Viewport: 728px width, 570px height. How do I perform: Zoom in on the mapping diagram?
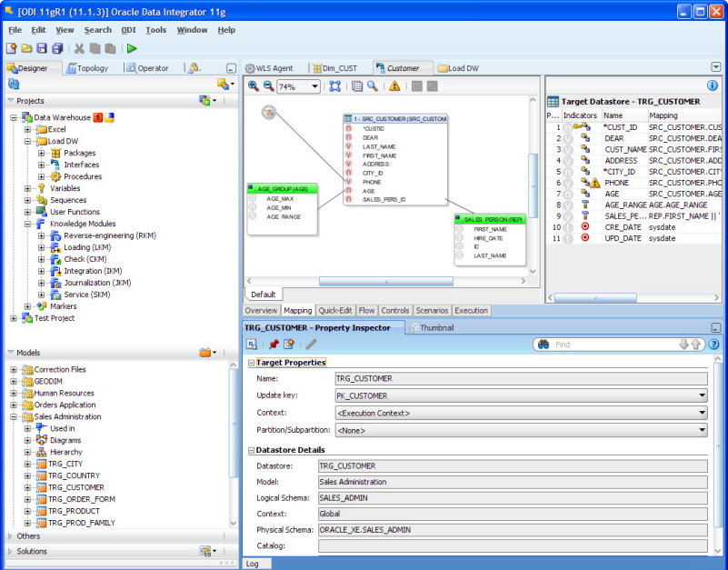click(254, 86)
